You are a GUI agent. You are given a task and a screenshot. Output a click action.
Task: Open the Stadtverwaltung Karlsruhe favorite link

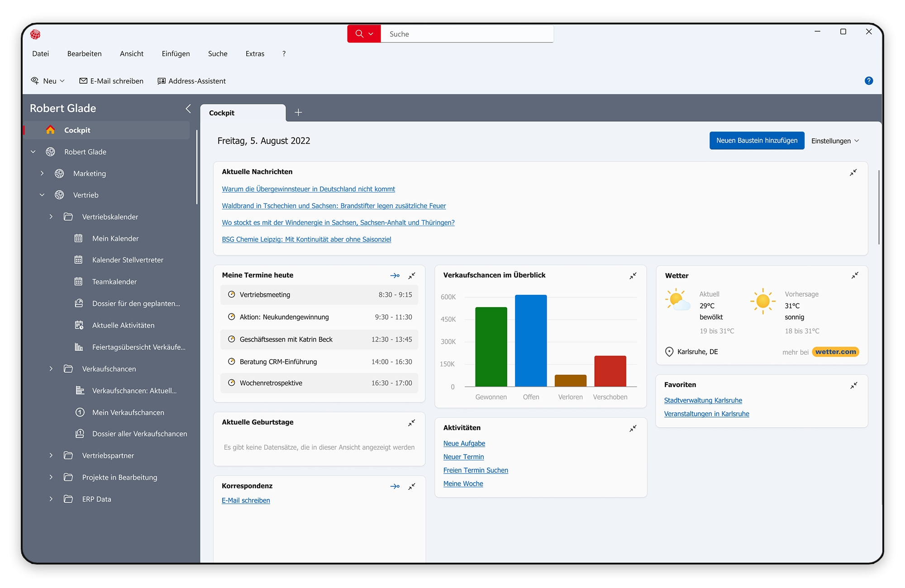[x=703, y=400]
